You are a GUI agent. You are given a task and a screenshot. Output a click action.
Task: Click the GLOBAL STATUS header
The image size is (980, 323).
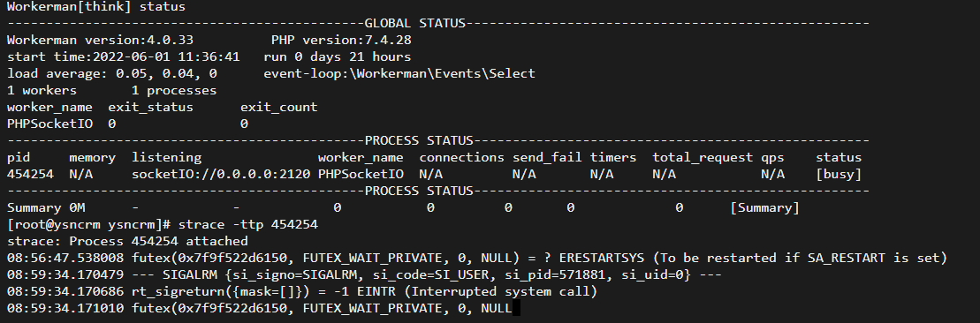click(x=415, y=24)
